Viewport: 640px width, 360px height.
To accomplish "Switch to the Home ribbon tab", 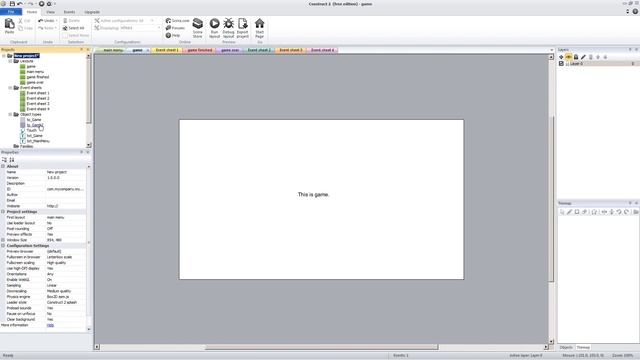I will 32,12.
